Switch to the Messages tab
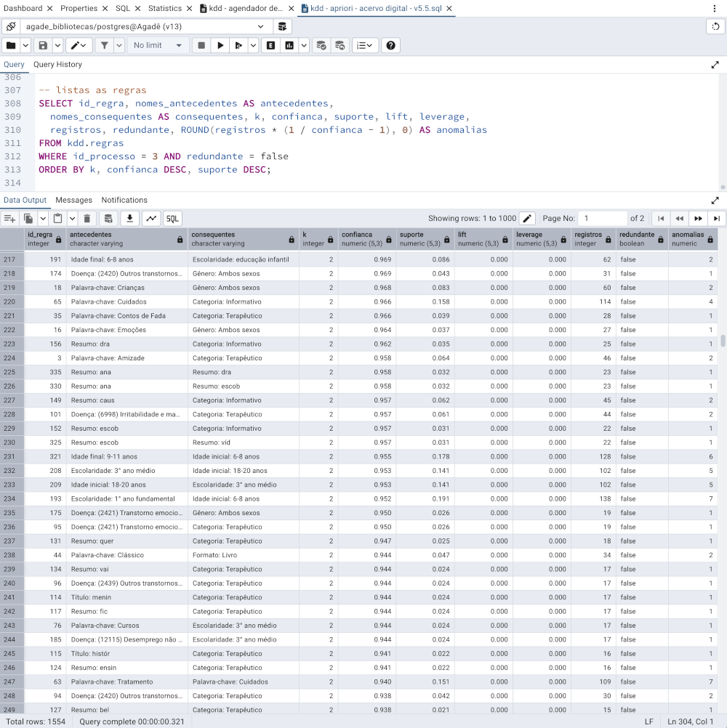The image size is (727, 728). [74, 200]
